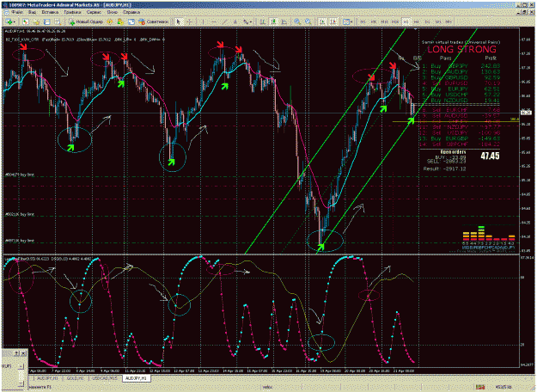Open the Окно menu
The height and width of the screenshot is (392, 537).
(x=113, y=12)
